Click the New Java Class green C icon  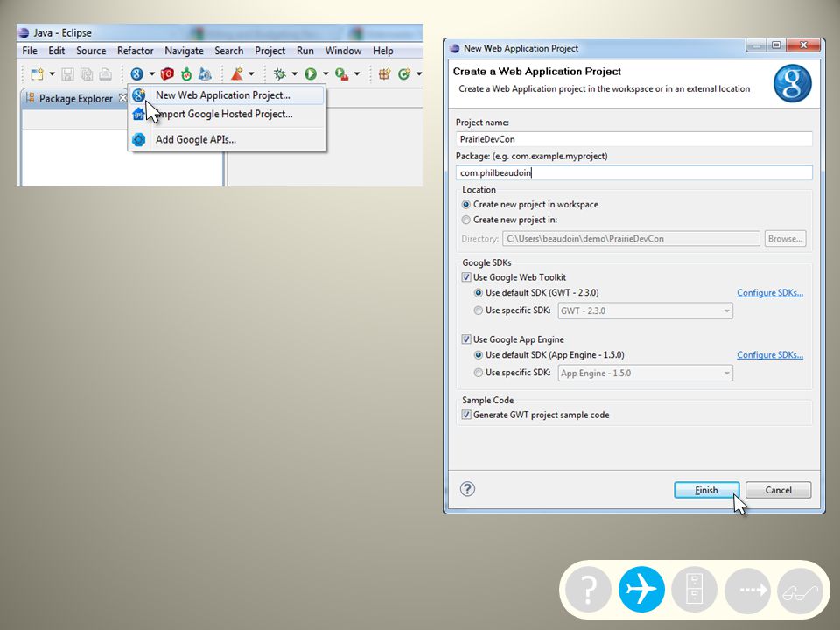[404, 73]
